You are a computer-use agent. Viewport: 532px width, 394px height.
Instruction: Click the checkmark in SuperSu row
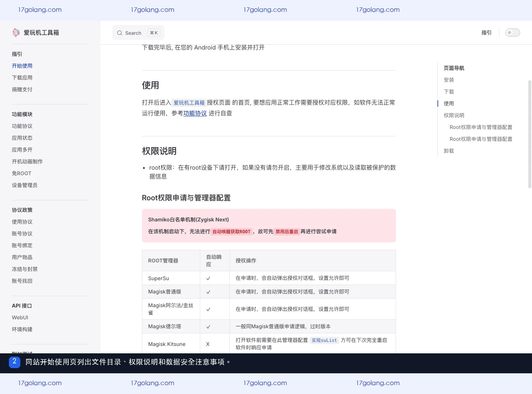pyautogui.click(x=208, y=278)
